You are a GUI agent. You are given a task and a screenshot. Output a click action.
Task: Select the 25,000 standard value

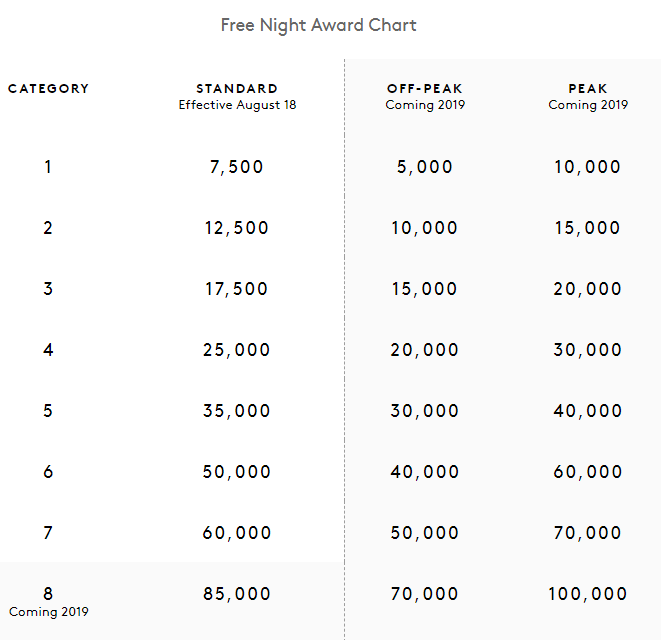(237, 350)
